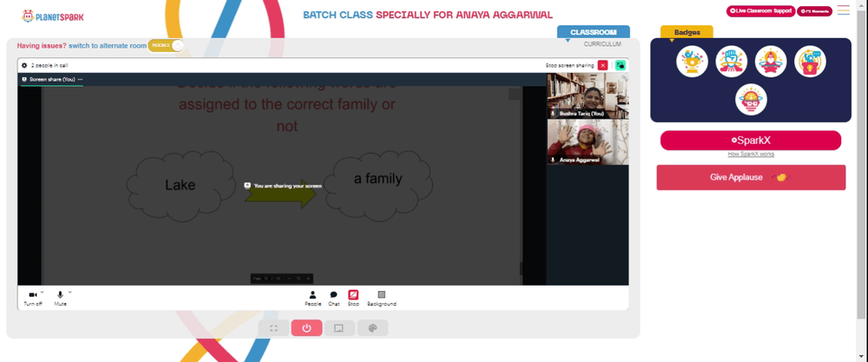Image resolution: width=868 pixels, height=362 pixels.
Task: Award the trophy badge
Action: (692, 62)
